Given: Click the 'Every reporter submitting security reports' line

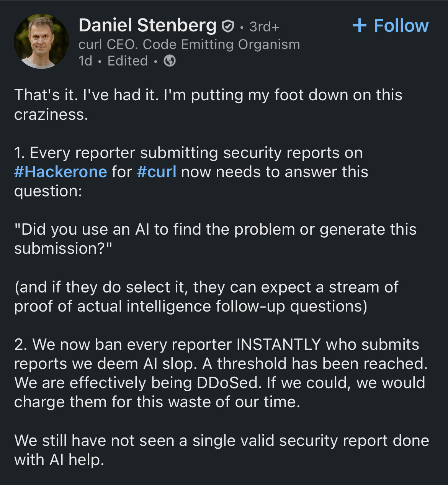Looking at the screenshot, I should [x=188, y=153].
